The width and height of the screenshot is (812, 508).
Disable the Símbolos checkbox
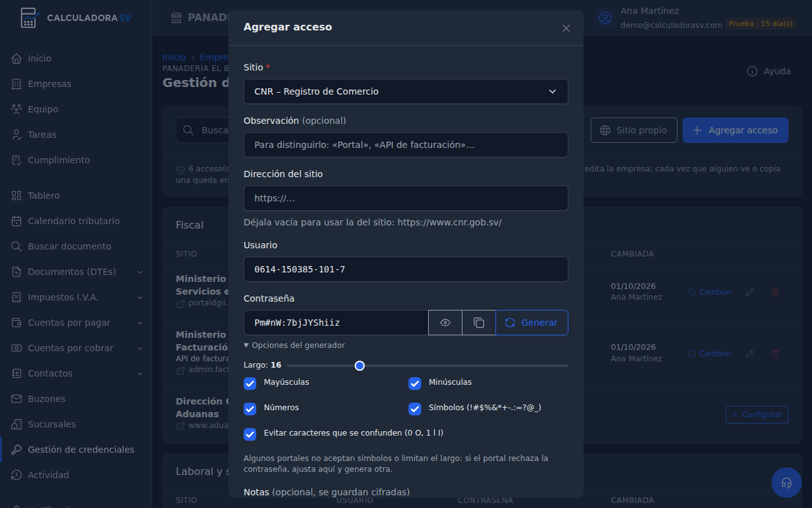pos(415,409)
